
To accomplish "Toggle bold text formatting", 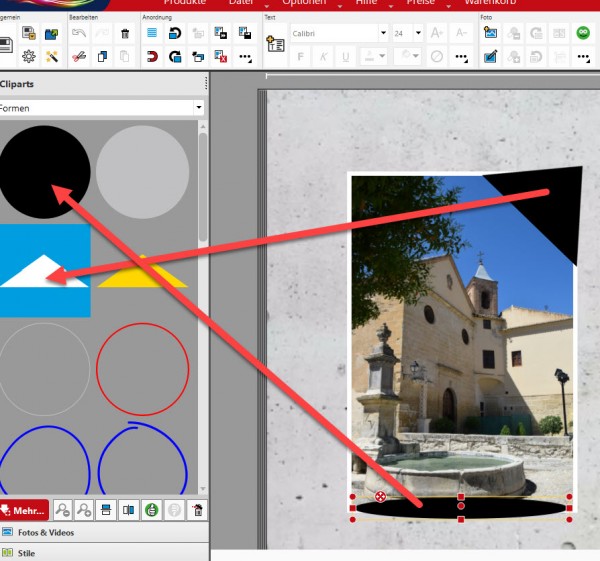I will (300, 57).
